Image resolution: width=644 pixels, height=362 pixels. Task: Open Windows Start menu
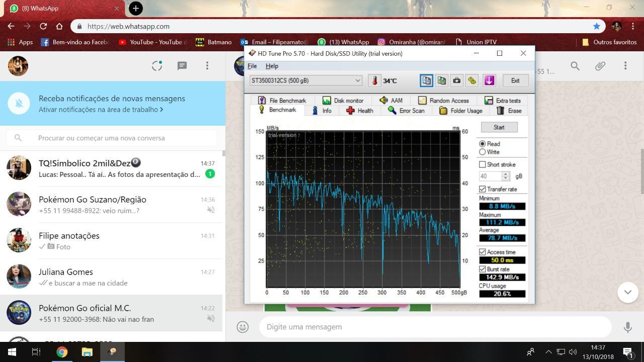[x=12, y=352]
